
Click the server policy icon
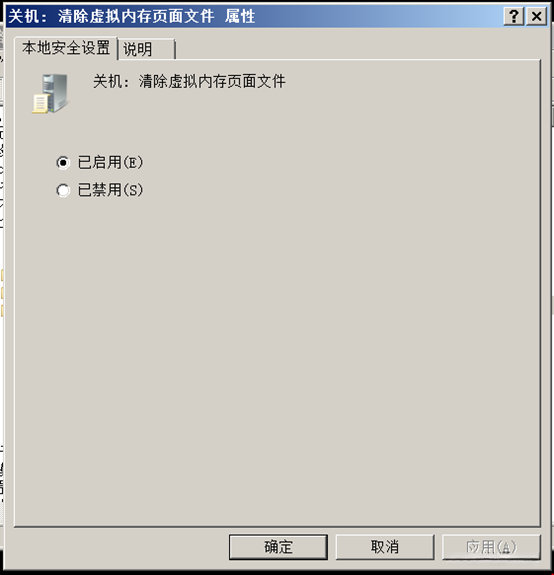coord(50,94)
